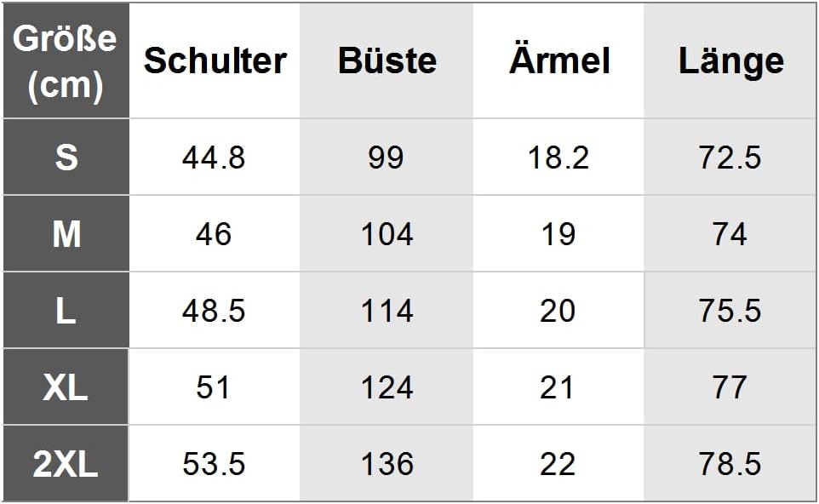Click the Schulter column header

tap(215, 60)
